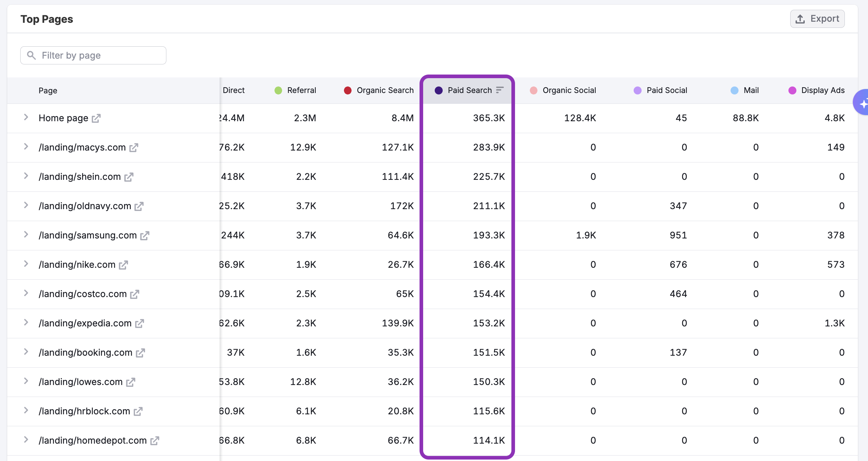Click the AI sparkle assistant button

click(x=863, y=104)
